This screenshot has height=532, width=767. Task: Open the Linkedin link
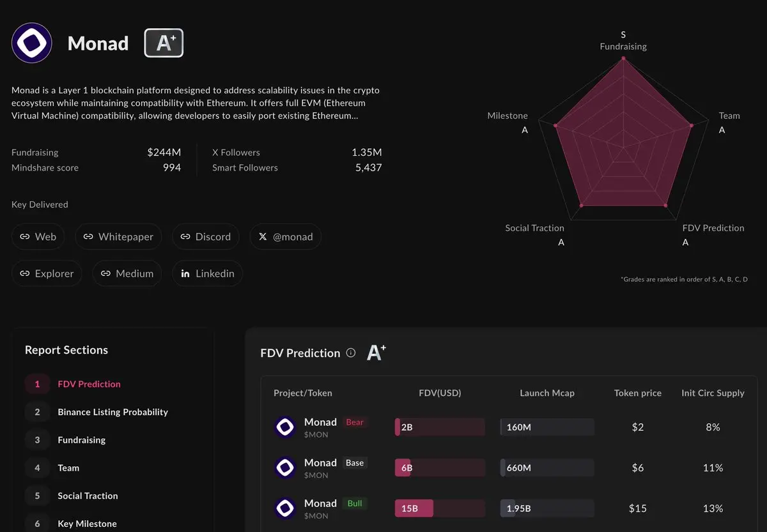[207, 273]
